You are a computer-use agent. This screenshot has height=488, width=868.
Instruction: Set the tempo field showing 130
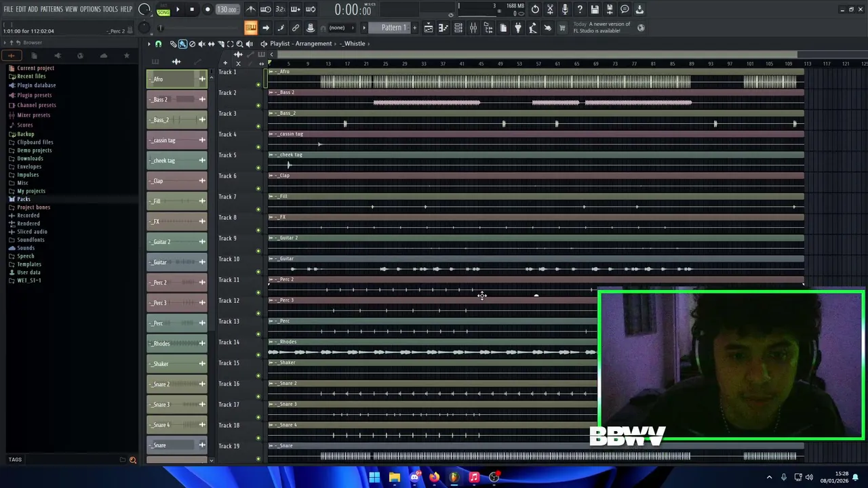(227, 9)
